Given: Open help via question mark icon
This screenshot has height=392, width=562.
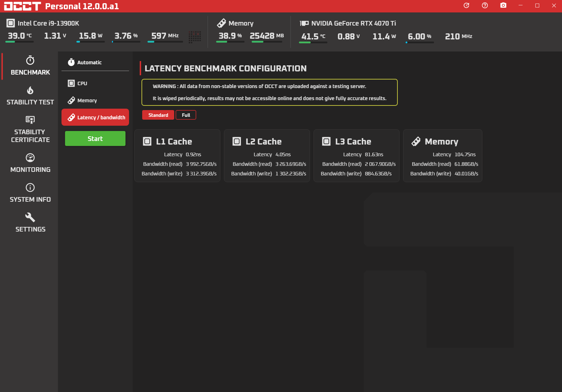Looking at the screenshot, I should click(x=485, y=5).
